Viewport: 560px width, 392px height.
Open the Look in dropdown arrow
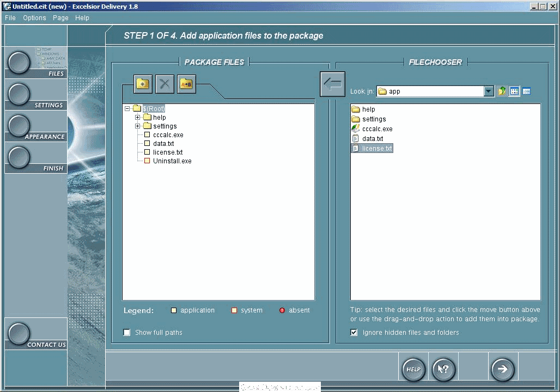click(489, 91)
